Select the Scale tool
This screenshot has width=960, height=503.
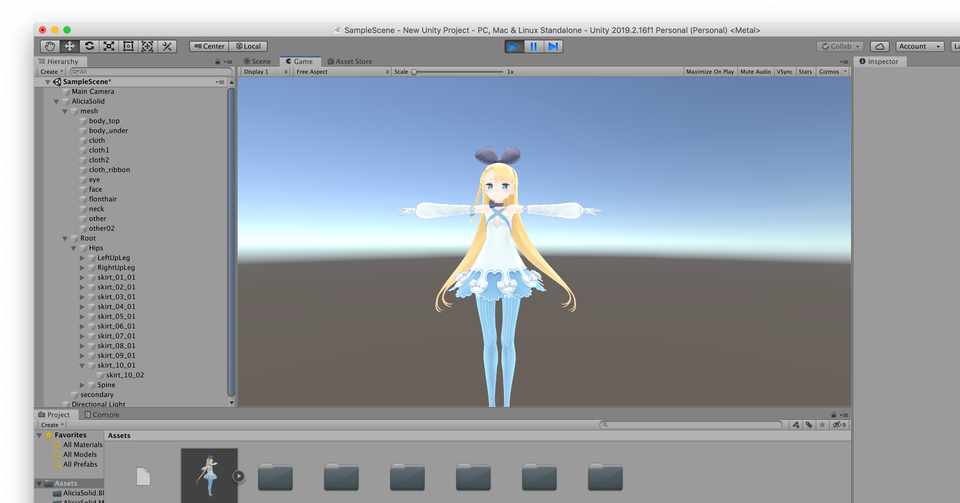[109, 47]
